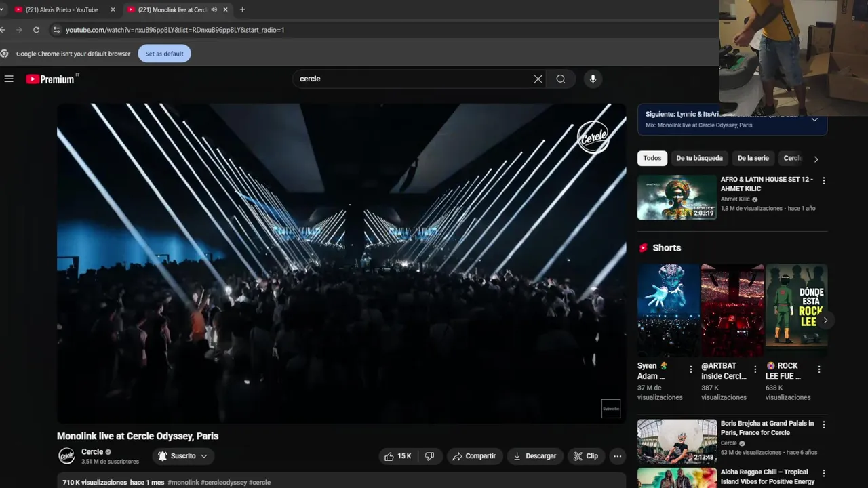Like the video with 15 K thumbs up
This screenshot has width=868, height=488.
click(x=398, y=456)
